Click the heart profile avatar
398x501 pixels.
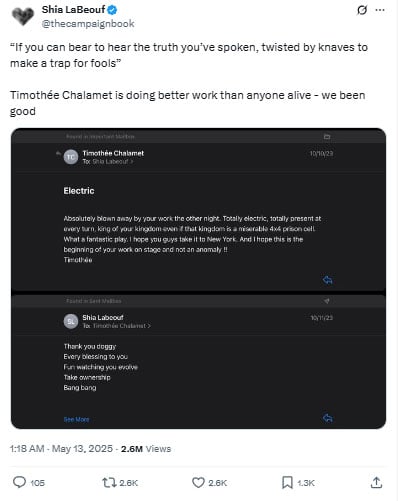point(23,16)
